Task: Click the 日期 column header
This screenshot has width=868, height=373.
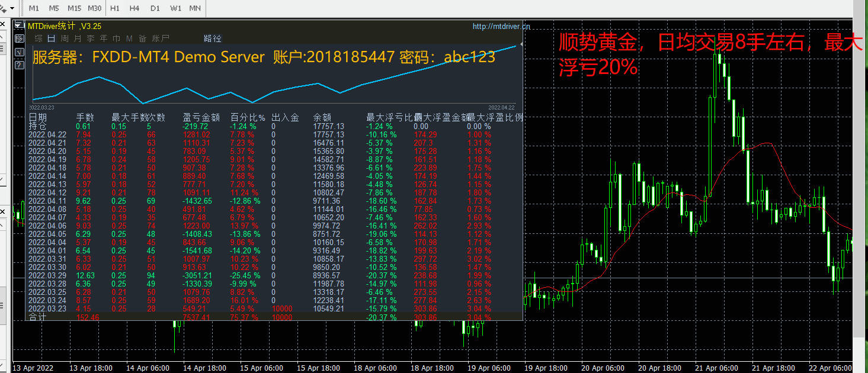Action: 37,118
